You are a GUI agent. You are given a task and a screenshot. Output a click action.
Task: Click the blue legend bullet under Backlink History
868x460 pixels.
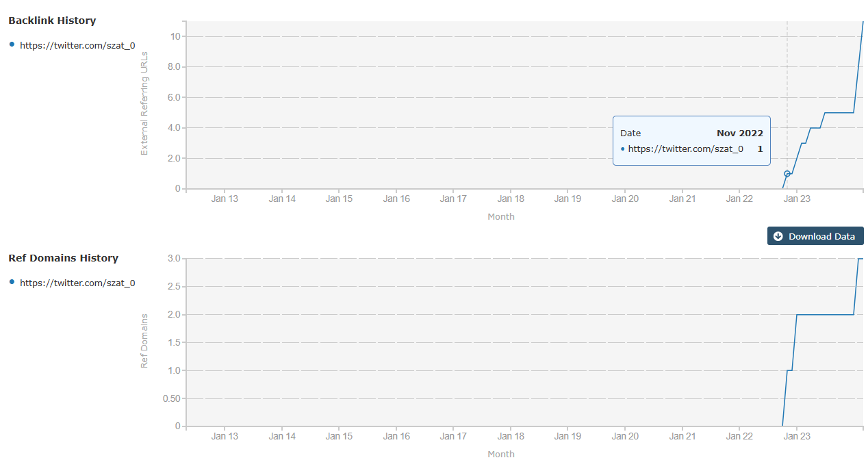[x=12, y=45]
